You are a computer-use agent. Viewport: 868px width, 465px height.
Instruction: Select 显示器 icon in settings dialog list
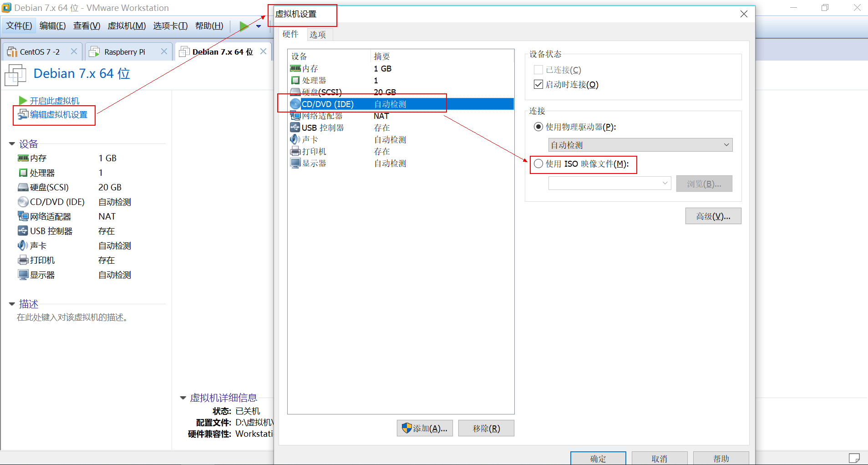pos(295,163)
